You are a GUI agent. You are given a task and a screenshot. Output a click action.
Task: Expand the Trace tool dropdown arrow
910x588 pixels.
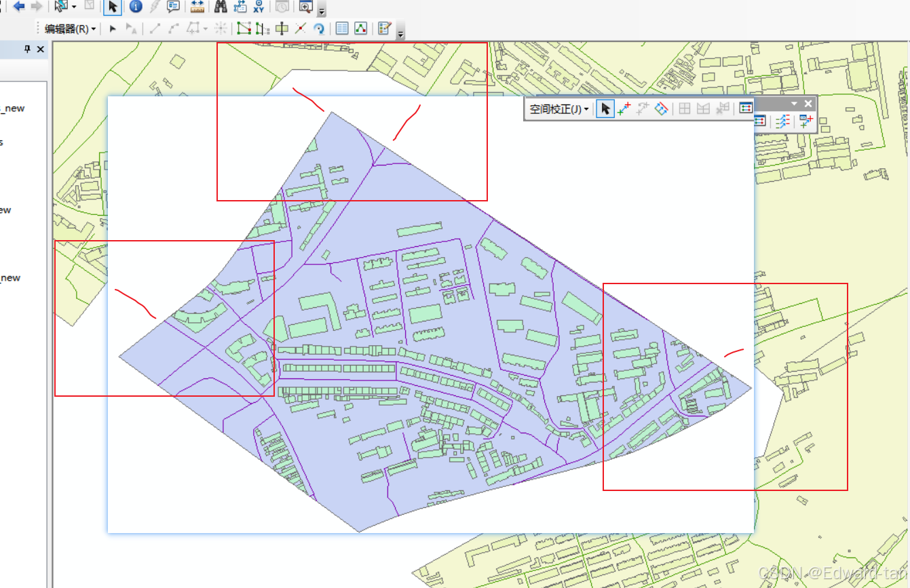(x=206, y=29)
